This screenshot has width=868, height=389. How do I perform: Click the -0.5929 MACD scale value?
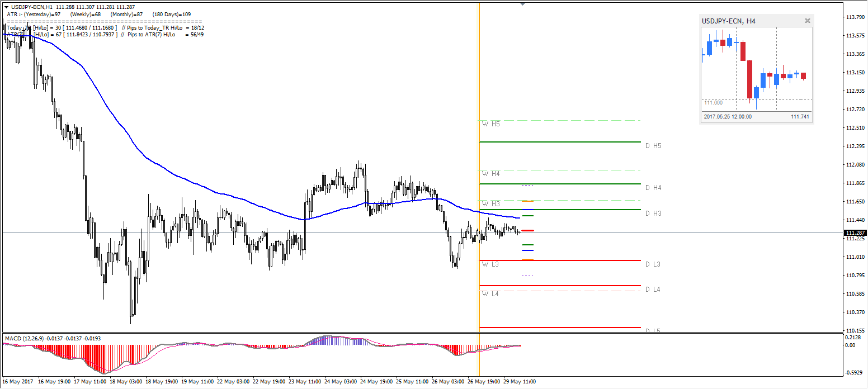pos(855,373)
